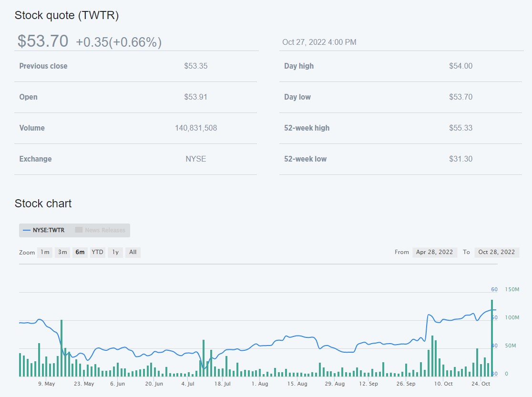
Task: Set chart zoom to 3m
Action: point(62,252)
